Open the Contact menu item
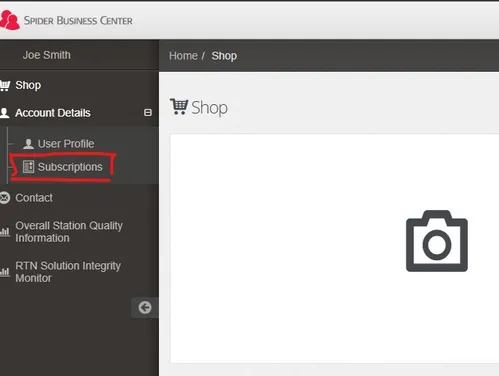Viewport: 499px width, 376px height. click(34, 198)
